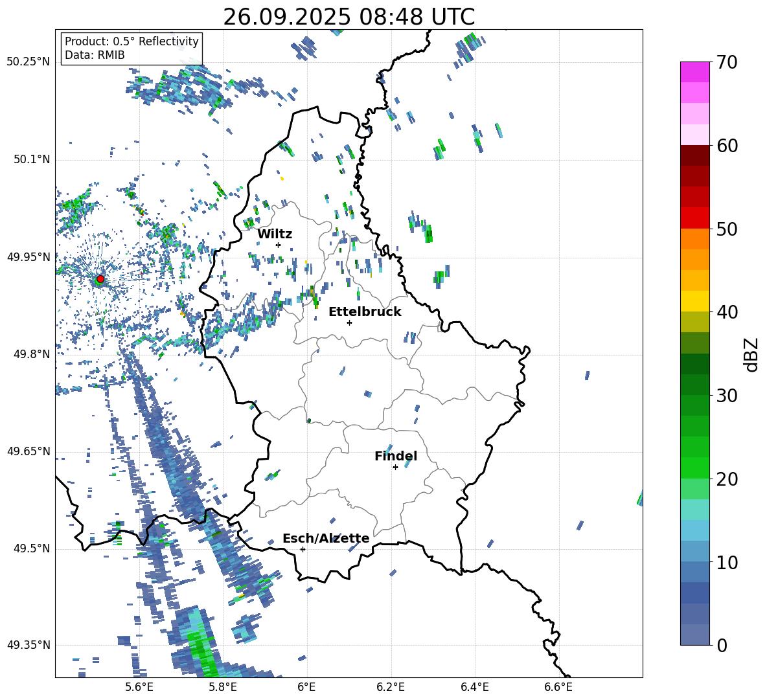
Task: Click the 5.6°E longitude label
Action: tap(139, 687)
